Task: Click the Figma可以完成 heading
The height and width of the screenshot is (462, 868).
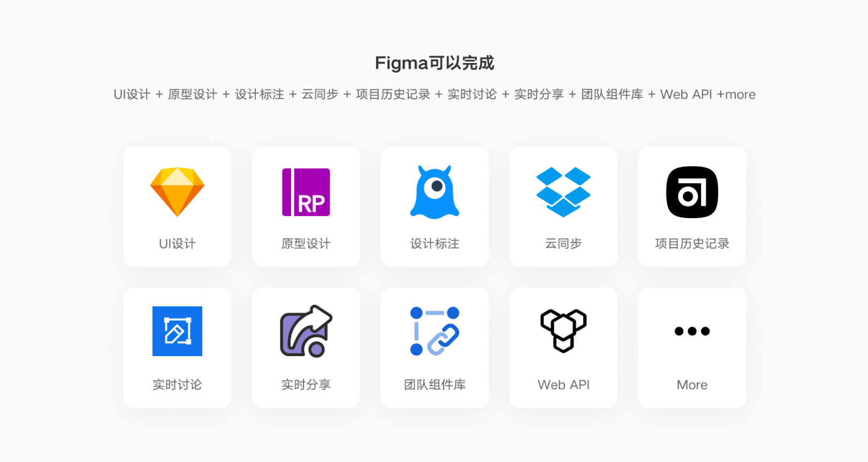Action: point(435,63)
